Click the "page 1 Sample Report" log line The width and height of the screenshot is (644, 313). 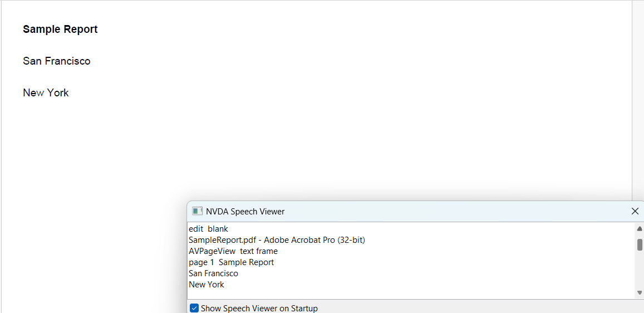point(231,262)
